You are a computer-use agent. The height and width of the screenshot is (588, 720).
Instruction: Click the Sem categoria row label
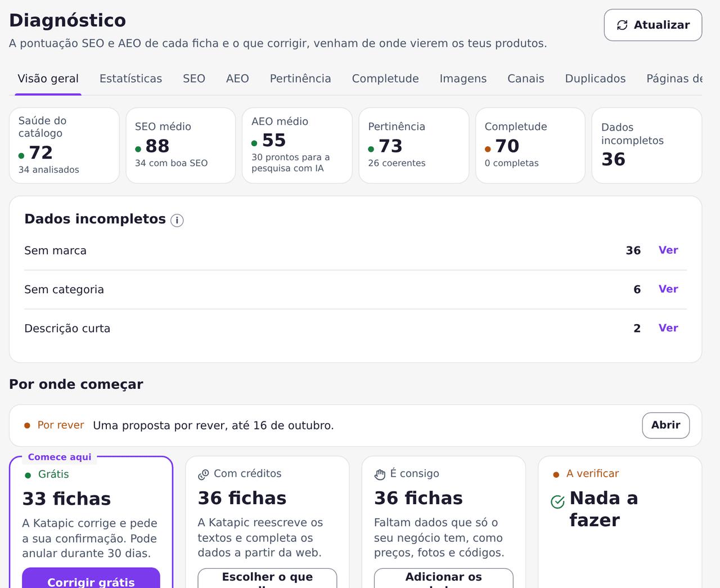[64, 290]
